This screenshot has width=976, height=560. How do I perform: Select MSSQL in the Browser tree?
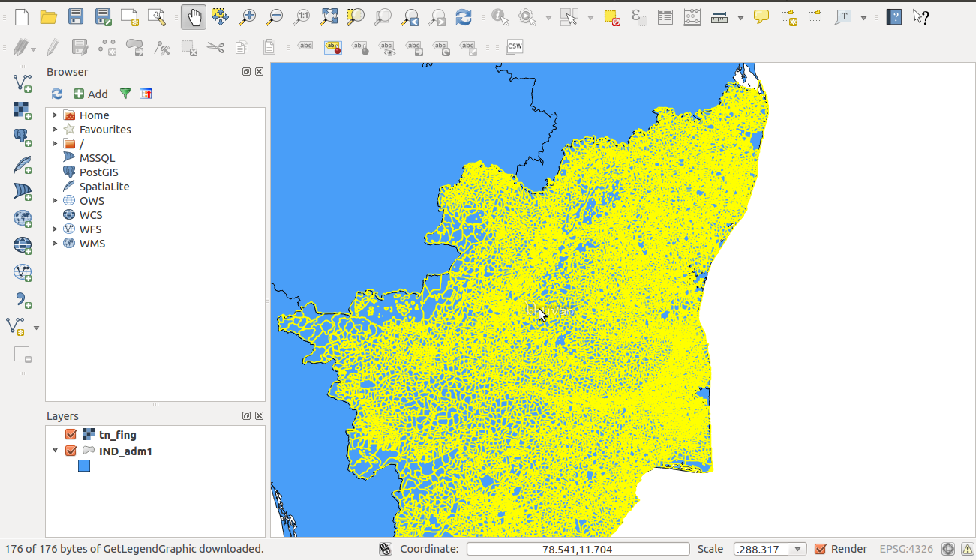[x=97, y=158]
